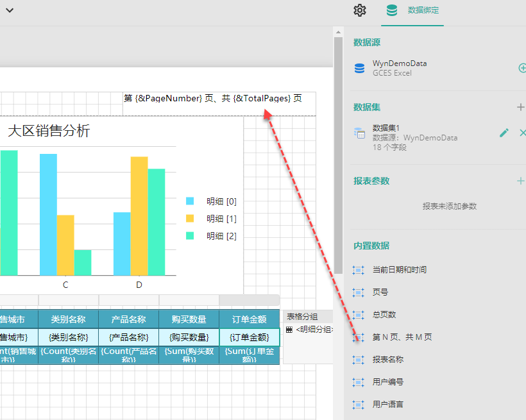Select the 页号 built-in field
This screenshot has height=420, width=526.
point(380,292)
